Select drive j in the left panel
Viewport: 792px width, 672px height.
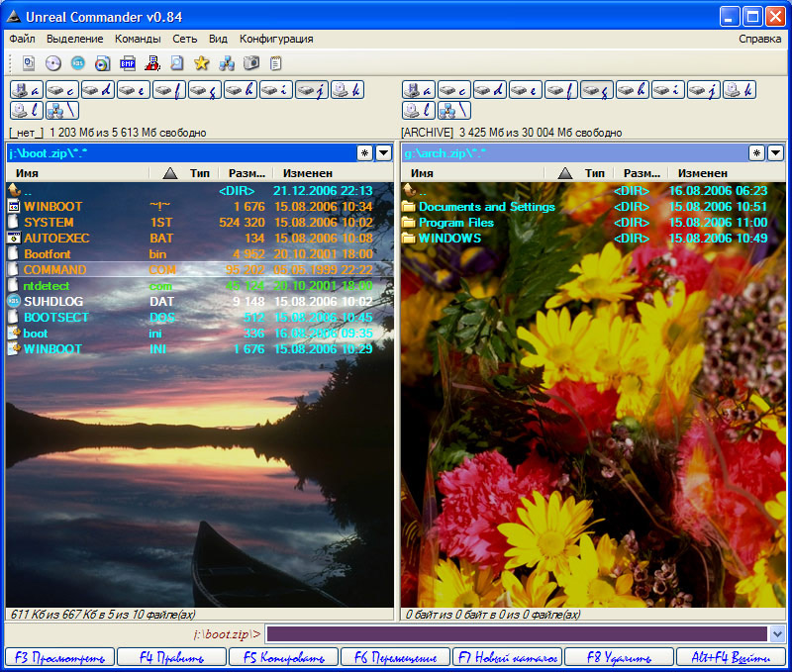312,90
